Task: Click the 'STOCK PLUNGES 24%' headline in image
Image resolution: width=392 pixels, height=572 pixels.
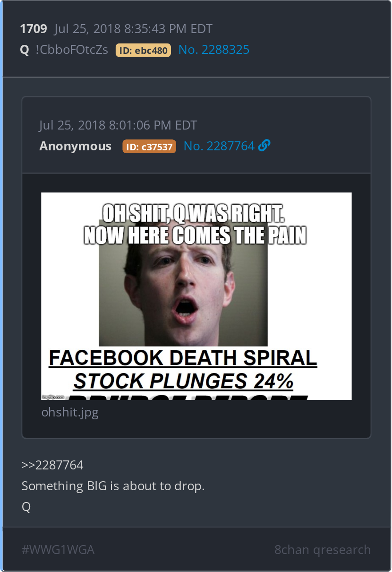Action: pyautogui.click(x=184, y=381)
